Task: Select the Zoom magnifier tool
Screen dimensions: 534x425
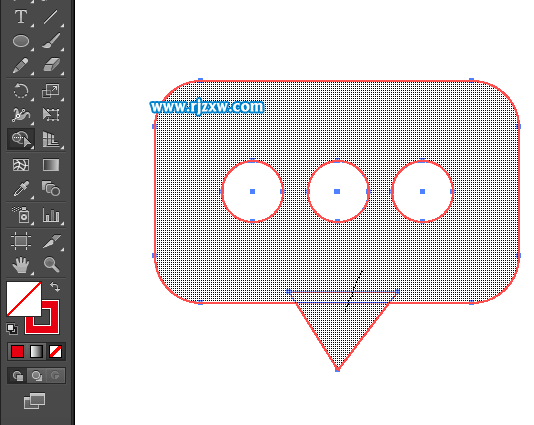Action: (51, 265)
